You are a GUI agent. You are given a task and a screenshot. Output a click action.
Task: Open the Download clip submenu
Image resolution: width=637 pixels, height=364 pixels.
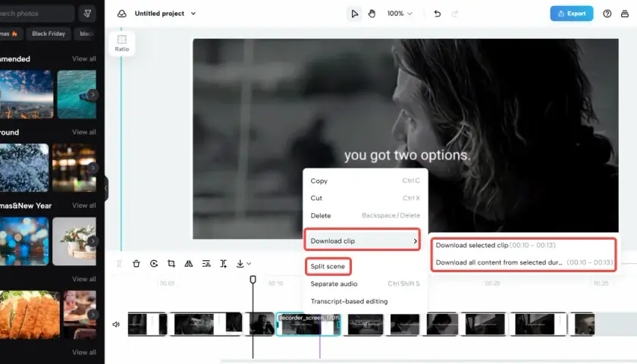coord(362,241)
